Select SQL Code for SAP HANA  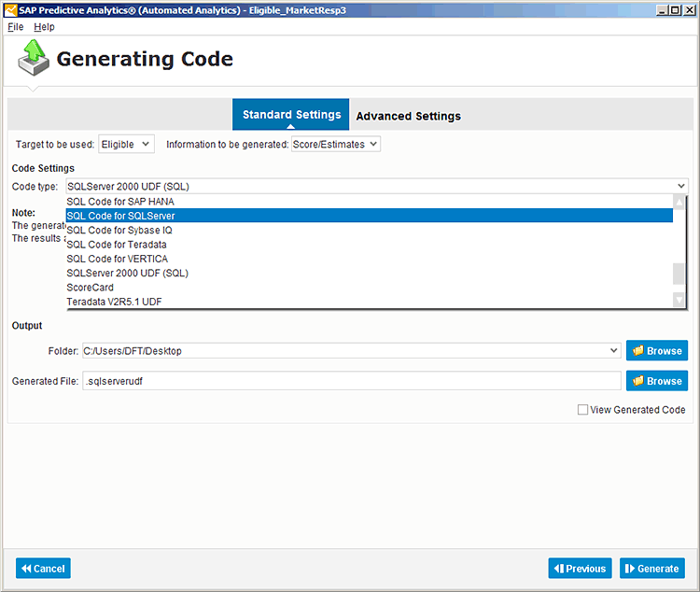pos(370,202)
